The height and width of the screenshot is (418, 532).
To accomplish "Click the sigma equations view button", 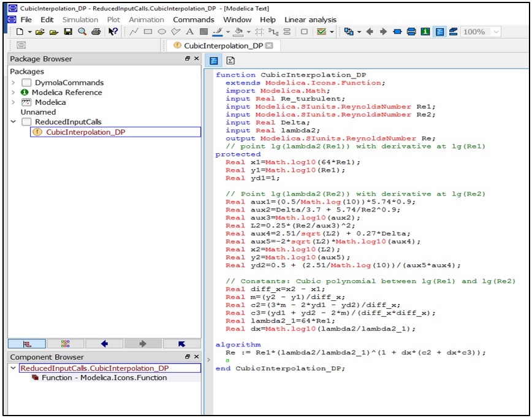I will 230,61.
